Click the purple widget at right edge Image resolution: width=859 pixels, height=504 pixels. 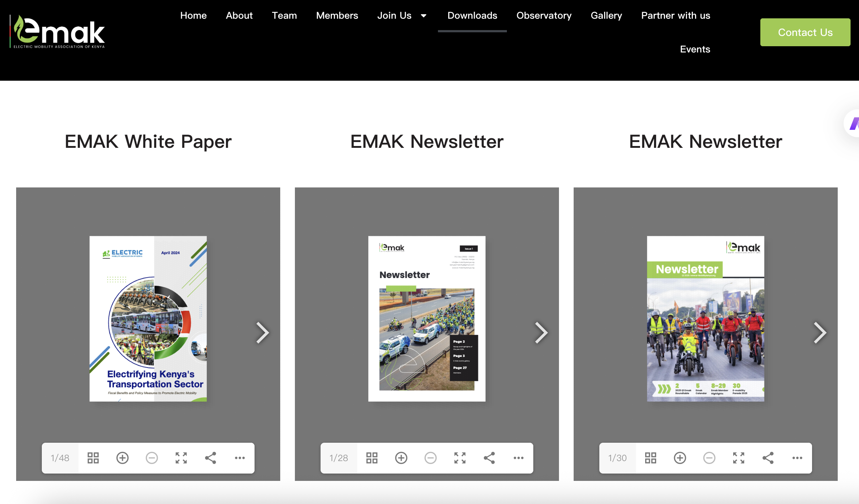[852, 124]
